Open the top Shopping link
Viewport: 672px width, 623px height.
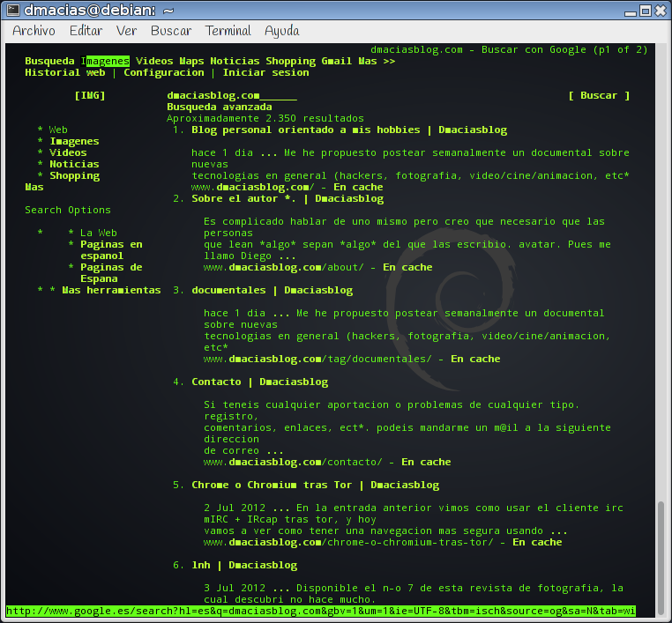290,61
